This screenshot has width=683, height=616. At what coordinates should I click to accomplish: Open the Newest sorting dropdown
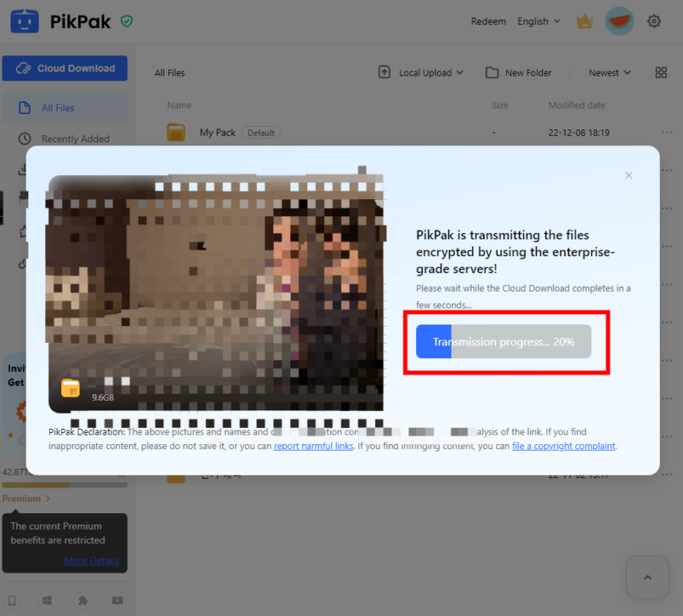click(608, 72)
